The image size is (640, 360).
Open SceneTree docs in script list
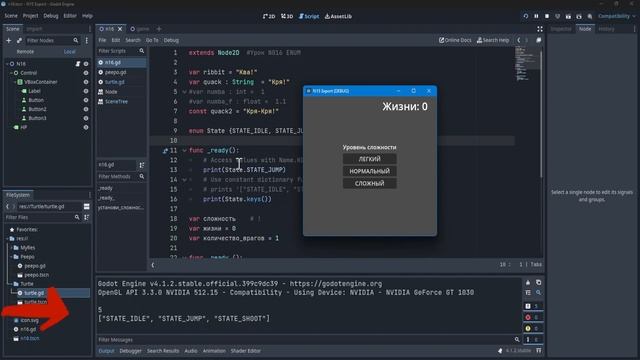(x=116, y=102)
